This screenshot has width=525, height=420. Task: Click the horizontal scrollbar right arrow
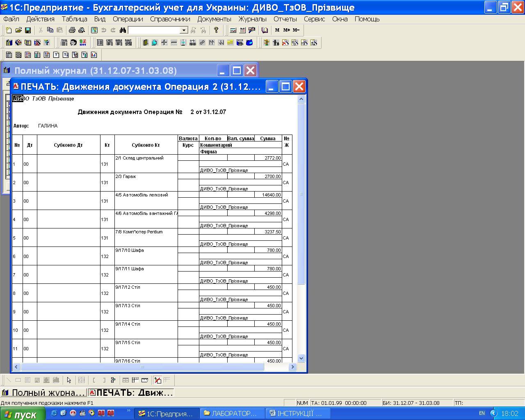coord(293,367)
